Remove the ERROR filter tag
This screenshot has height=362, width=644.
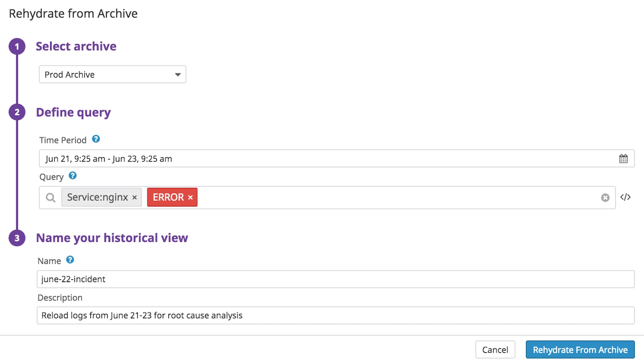[x=190, y=197]
